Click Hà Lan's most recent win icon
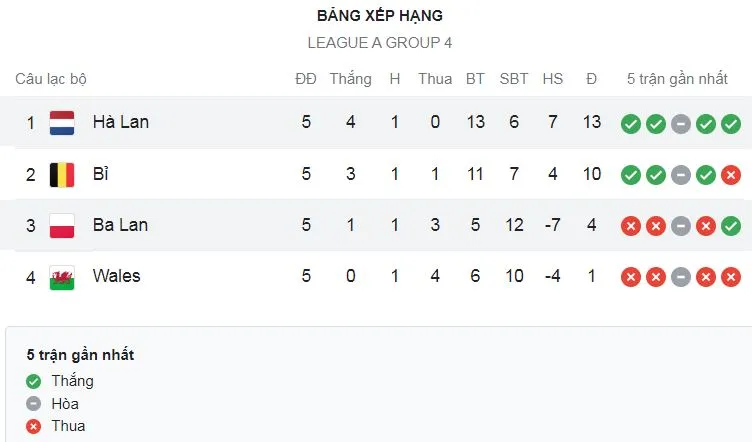The width and height of the screenshot is (752, 442). pos(731,123)
